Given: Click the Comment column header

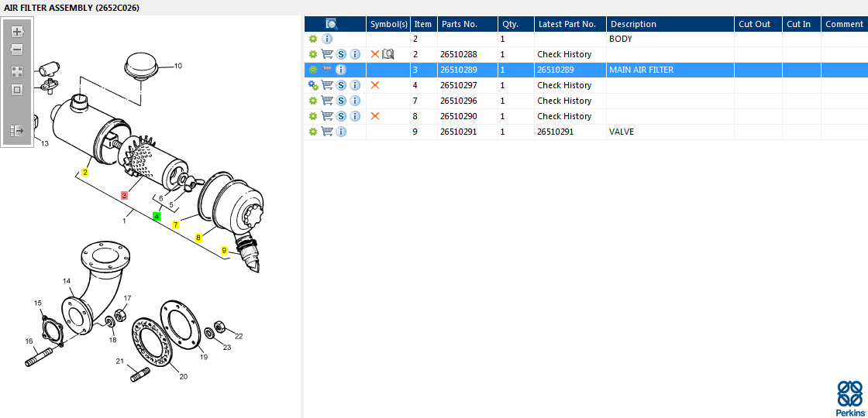Looking at the screenshot, I should pos(844,24).
